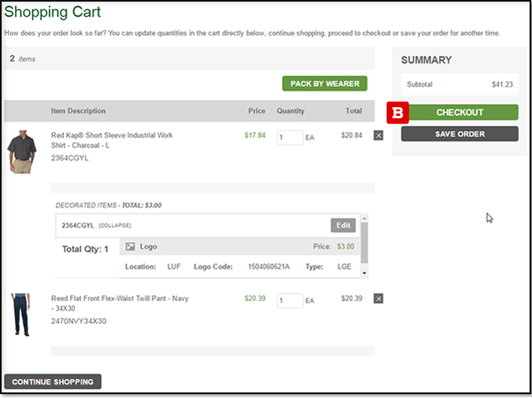The image size is (532, 398).
Task: Click the Save Order button
Action: pyautogui.click(x=459, y=134)
